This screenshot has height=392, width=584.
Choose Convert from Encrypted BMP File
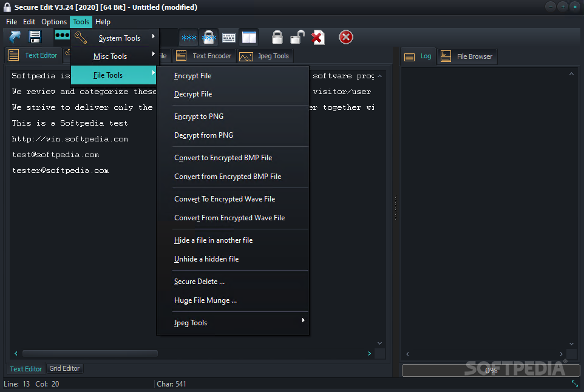click(233, 177)
